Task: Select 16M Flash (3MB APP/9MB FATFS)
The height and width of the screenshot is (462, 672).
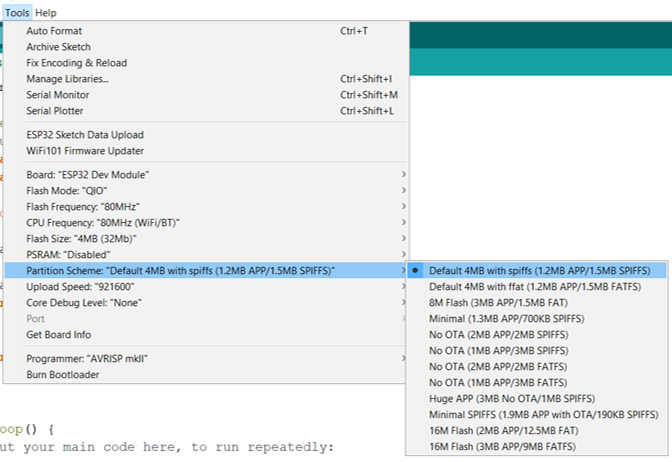Action: (537, 447)
